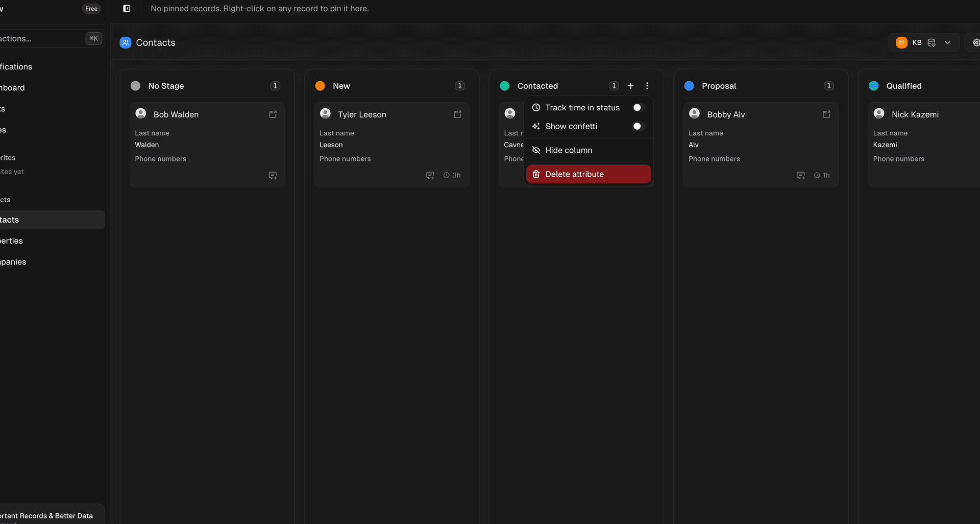Open the Contacted column options menu

[647, 86]
